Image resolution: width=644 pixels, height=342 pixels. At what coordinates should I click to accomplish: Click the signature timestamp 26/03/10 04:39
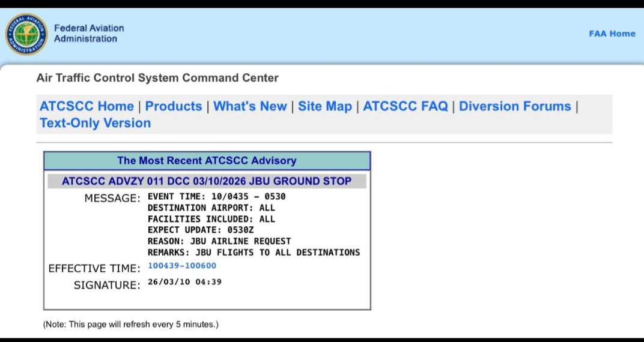pos(184,281)
